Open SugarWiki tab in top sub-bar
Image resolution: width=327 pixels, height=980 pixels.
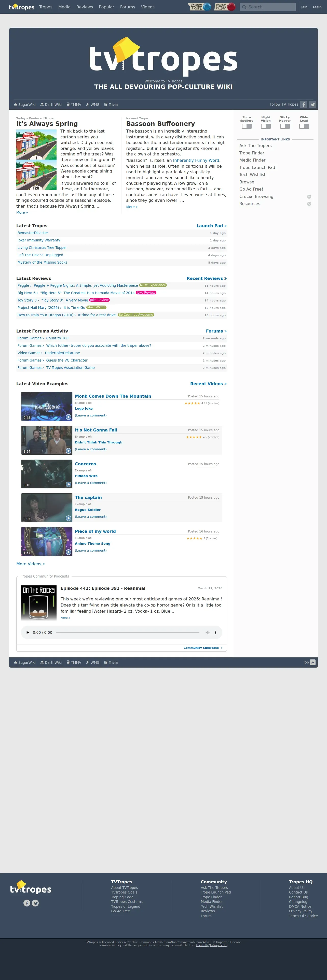pyautogui.click(x=25, y=105)
